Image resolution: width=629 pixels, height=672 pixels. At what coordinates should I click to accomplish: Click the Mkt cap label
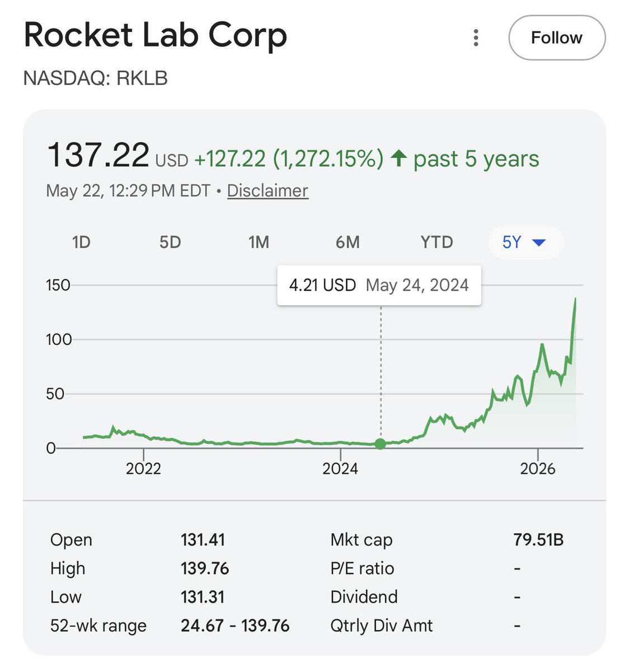click(x=362, y=540)
